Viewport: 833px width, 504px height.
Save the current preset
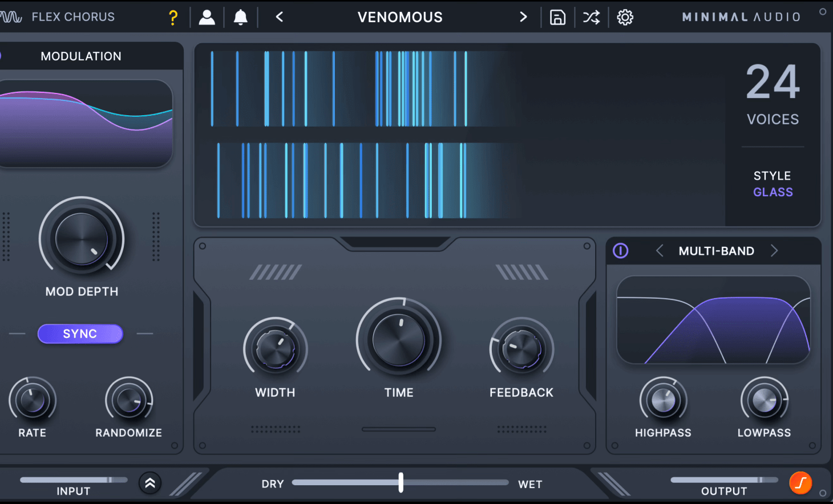click(x=557, y=17)
